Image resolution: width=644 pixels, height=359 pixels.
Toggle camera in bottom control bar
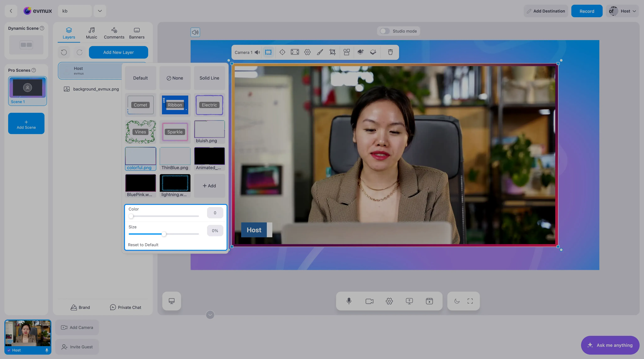369,301
